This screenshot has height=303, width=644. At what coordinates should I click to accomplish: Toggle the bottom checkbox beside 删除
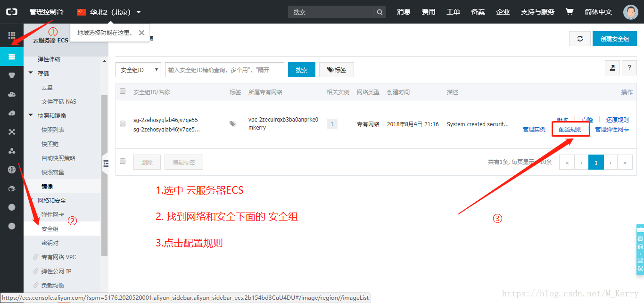[123, 161]
